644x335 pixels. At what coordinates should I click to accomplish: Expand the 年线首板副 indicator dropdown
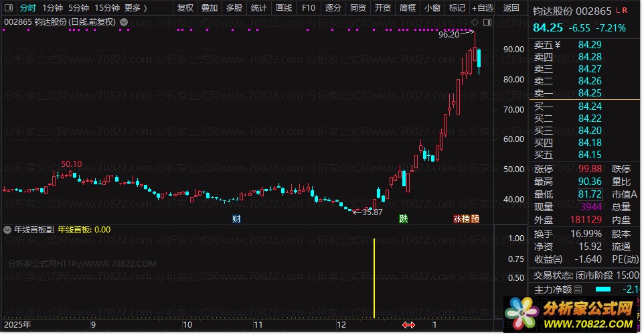(7, 230)
